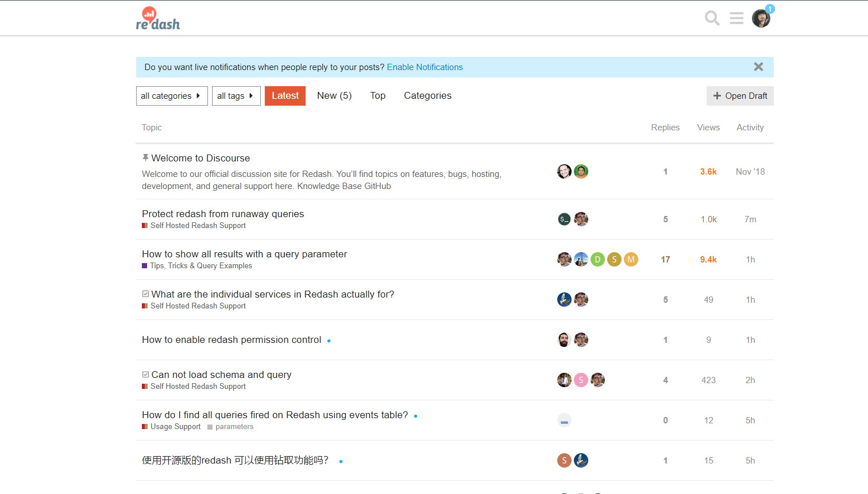Click the 3.6k views count
Viewport: 868px width, 494px height.
tap(708, 172)
